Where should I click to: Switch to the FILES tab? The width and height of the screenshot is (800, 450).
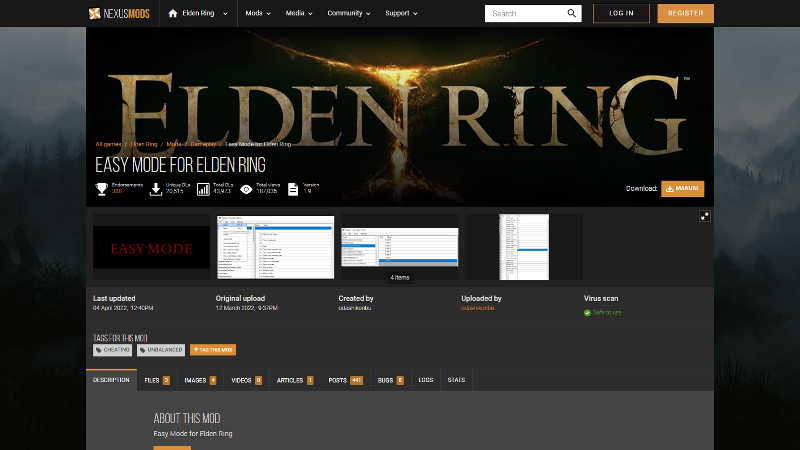(157, 381)
